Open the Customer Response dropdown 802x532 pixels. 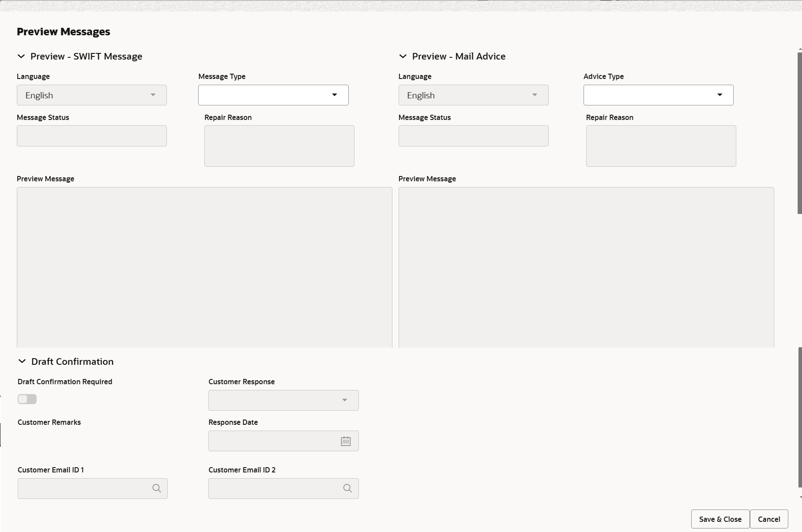[x=283, y=400]
